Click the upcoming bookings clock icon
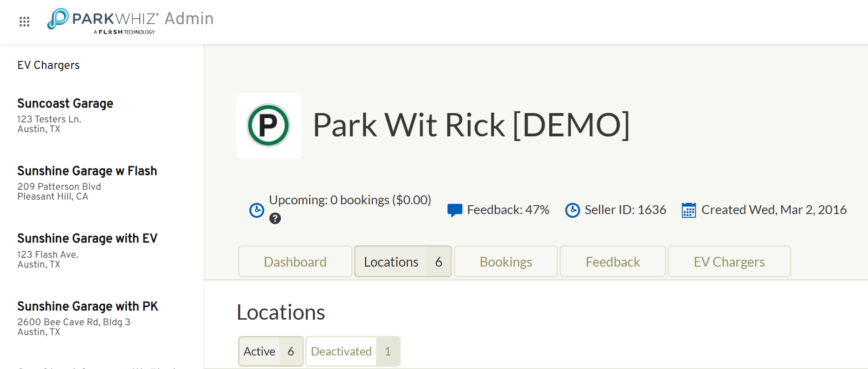This screenshot has height=369, width=868. point(257,210)
